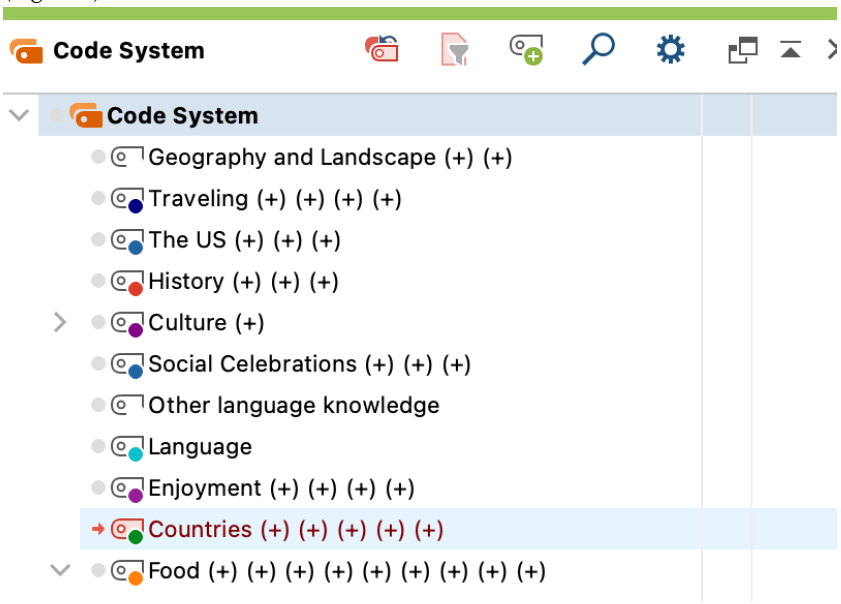
Task: Select the Social Celebrations code
Action: (252, 364)
